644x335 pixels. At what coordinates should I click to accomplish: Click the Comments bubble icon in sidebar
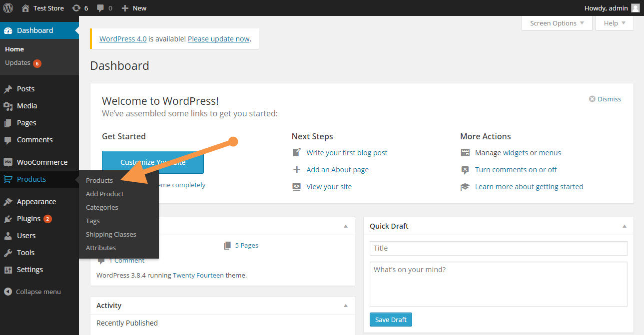(x=8, y=140)
